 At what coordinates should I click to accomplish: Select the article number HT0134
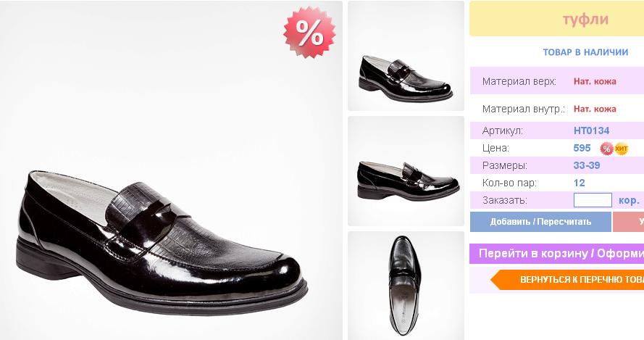[591, 130]
